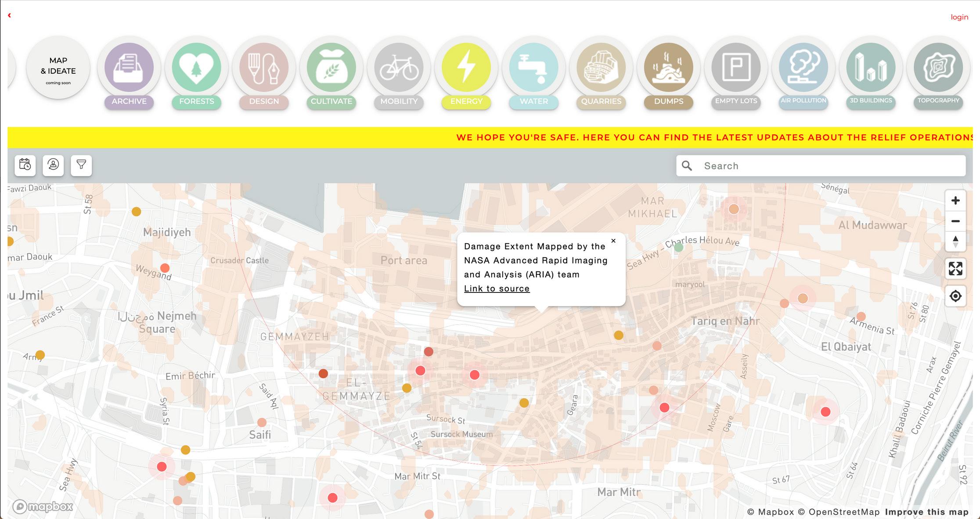Screen dimensions: 980x519
Task: Open the user profile filter
Action: [53, 165]
